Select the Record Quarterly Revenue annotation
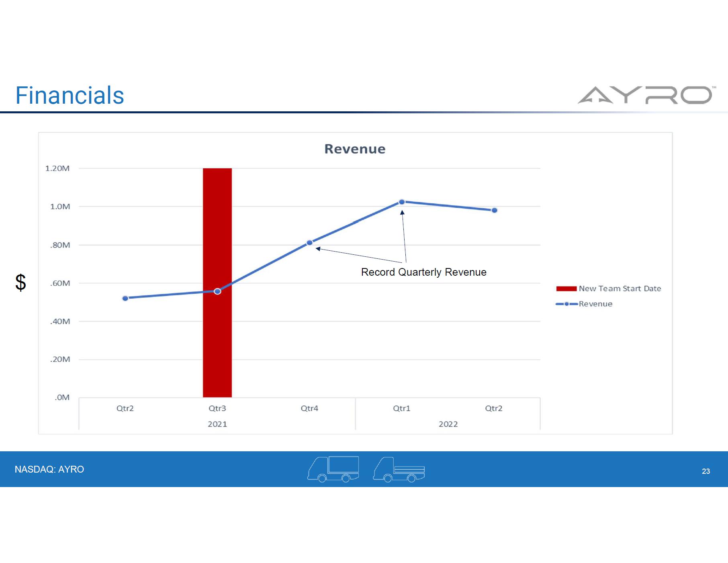Image resolution: width=728 pixels, height=563 pixels. coord(423,272)
